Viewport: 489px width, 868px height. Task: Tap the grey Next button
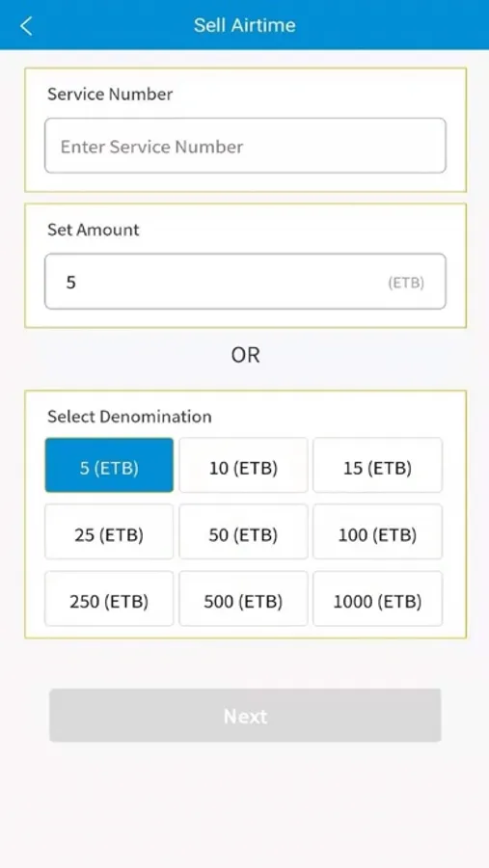click(x=245, y=716)
